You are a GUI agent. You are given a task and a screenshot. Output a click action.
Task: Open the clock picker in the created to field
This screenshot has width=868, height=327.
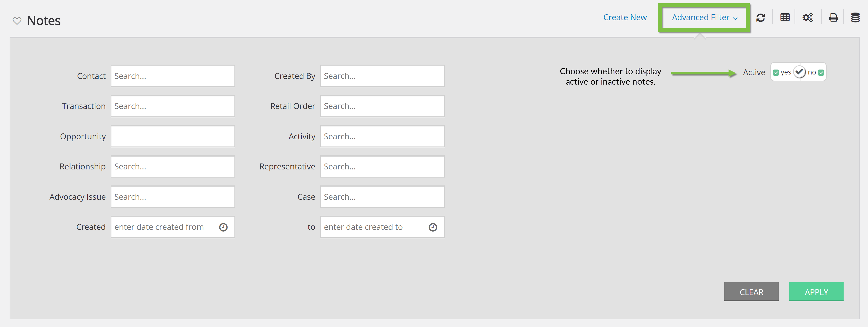(x=433, y=227)
